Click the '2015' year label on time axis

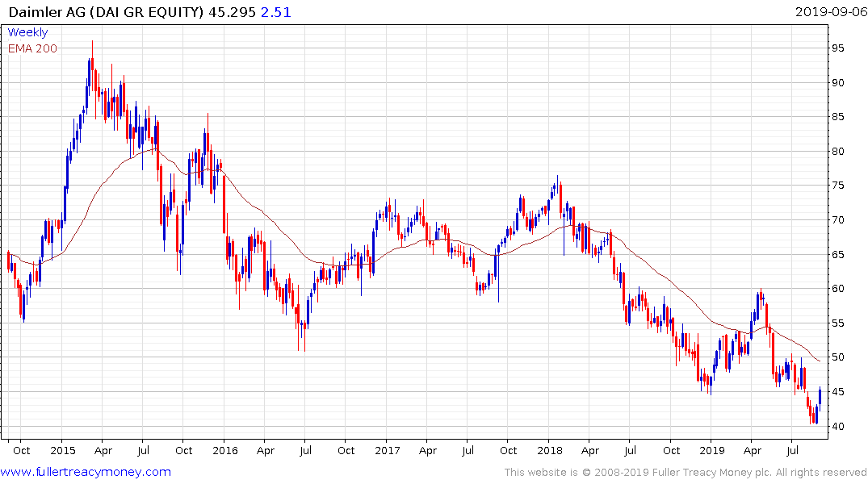[62, 450]
